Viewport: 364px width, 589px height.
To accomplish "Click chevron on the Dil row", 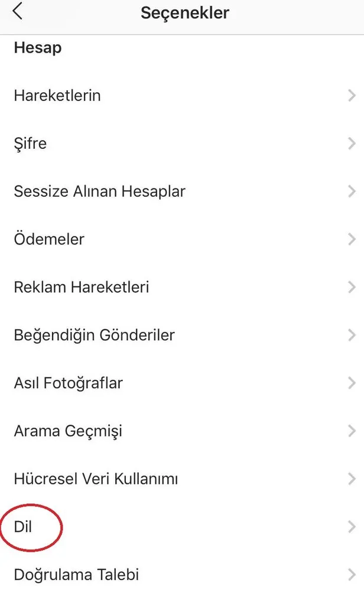I will pos(352,526).
